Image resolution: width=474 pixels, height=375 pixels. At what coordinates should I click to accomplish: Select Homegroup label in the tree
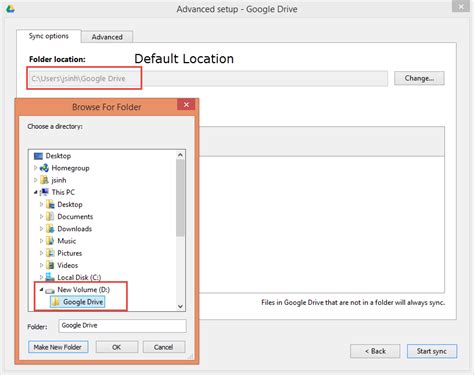click(x=70, y=168)
